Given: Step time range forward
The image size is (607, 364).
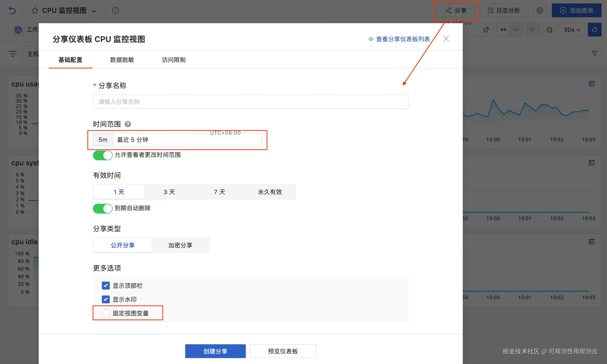Looking at the screenshot, I should click(516, 30).
